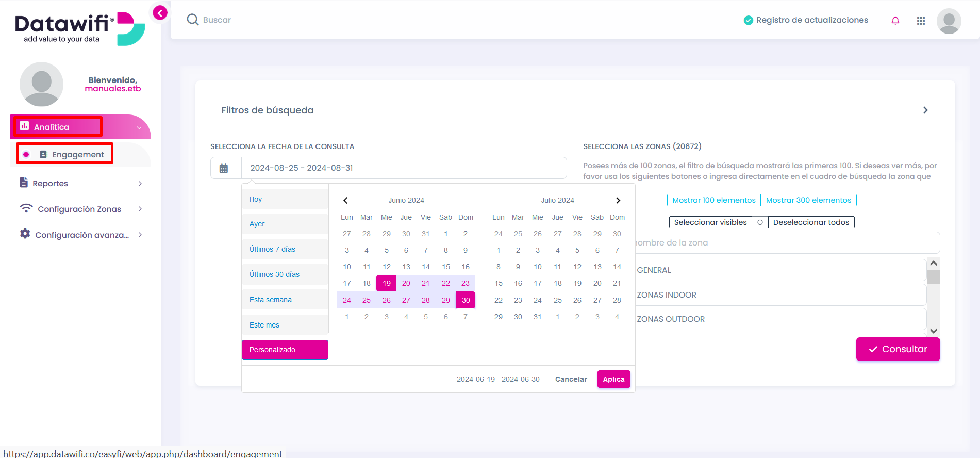Click Seleccionar visibles zones button

tap(710, 222)
